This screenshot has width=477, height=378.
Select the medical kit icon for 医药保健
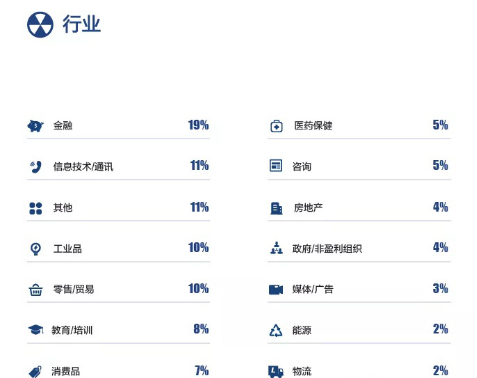[x=276, y=126]
